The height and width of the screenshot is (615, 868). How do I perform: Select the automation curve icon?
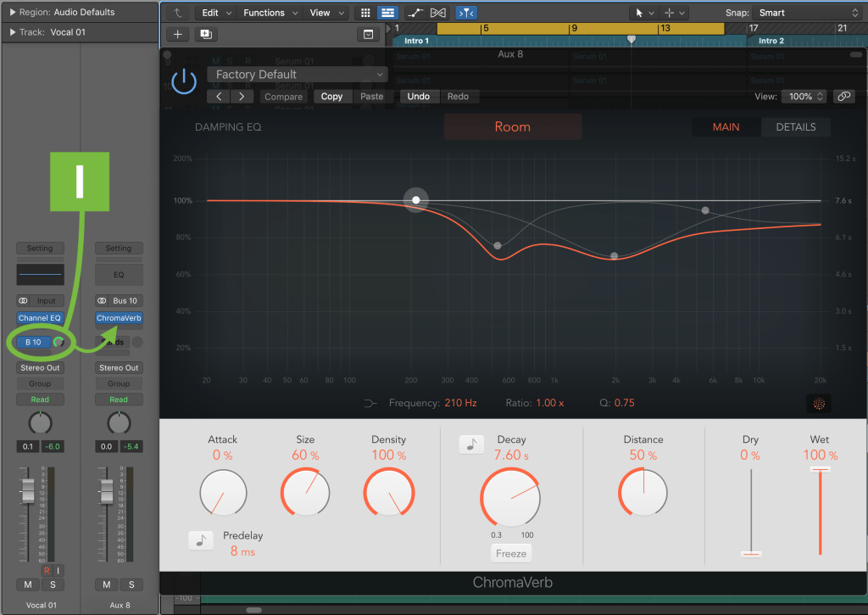(x=415, y=12)
